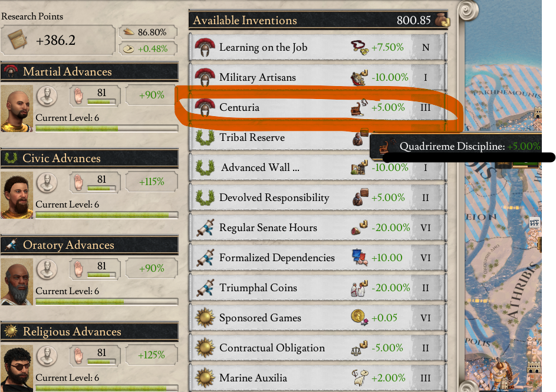Click the scales icon on the Contractual Obligation row
This screenshot has height=392, width=556.
(358, 348)
